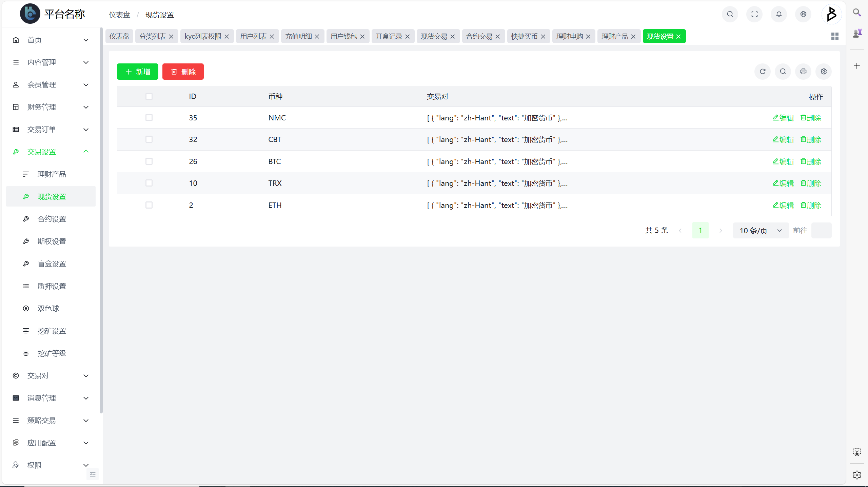Toggle checkbox for NMC row ID 35
The height and width of the screenshot is (487, 868).
pyautogui.click(x=149, y=117)
